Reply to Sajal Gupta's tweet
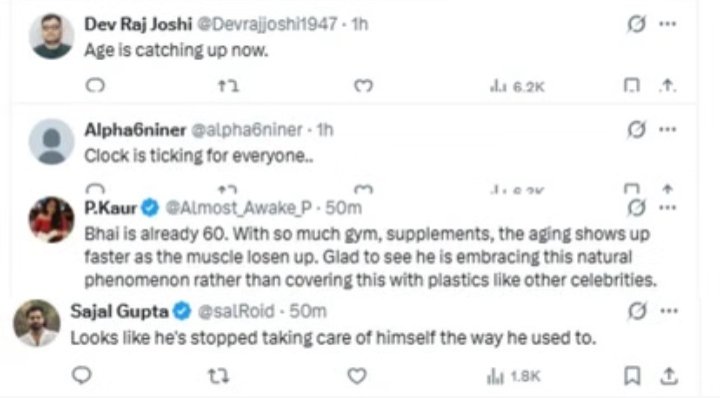The height and width of the screenshot is (398, 720). (x=82, y=375)
